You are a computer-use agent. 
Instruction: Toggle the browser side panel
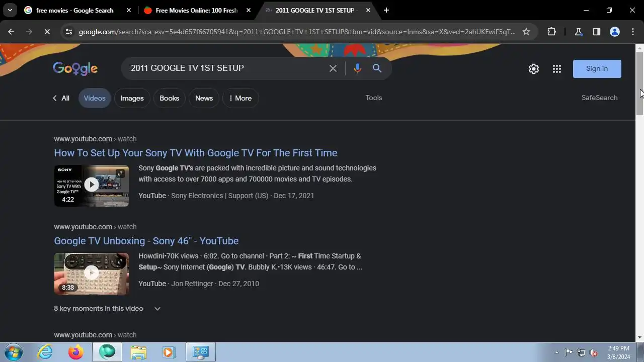pos(596,32)
